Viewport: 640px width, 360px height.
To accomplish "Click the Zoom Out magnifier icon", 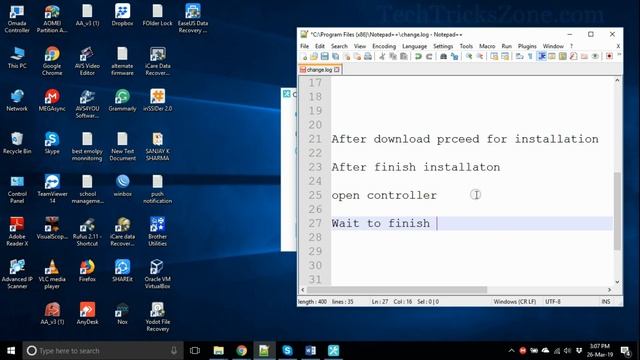I will [x=480, y=57].
